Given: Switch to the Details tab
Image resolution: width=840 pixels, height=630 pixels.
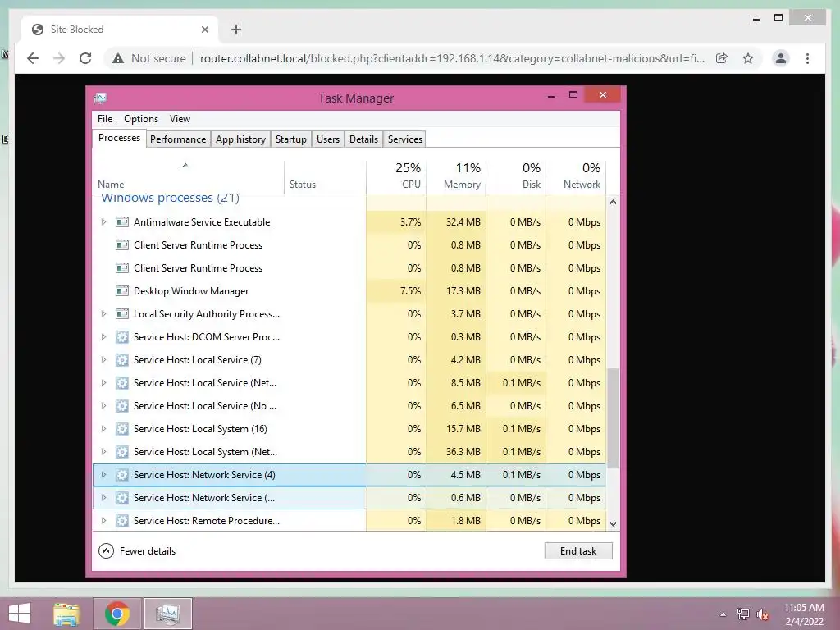Looking at the screenshot, I should [x=363, y=139].
